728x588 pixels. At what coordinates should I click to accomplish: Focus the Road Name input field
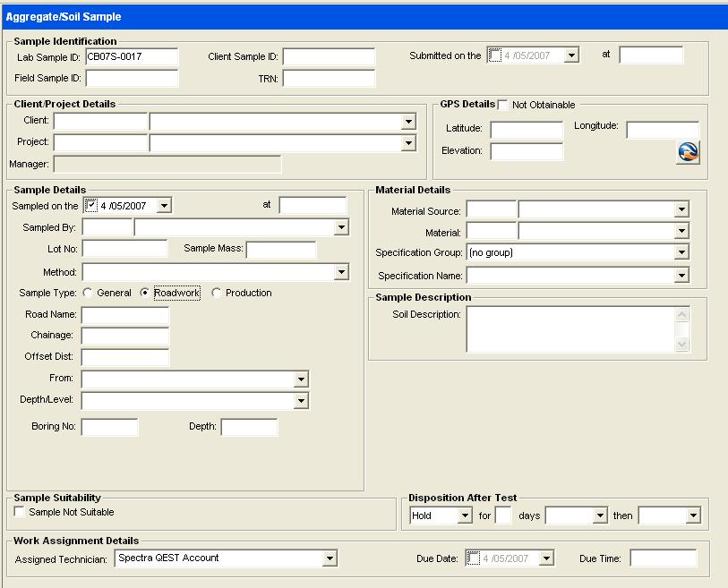124,314
